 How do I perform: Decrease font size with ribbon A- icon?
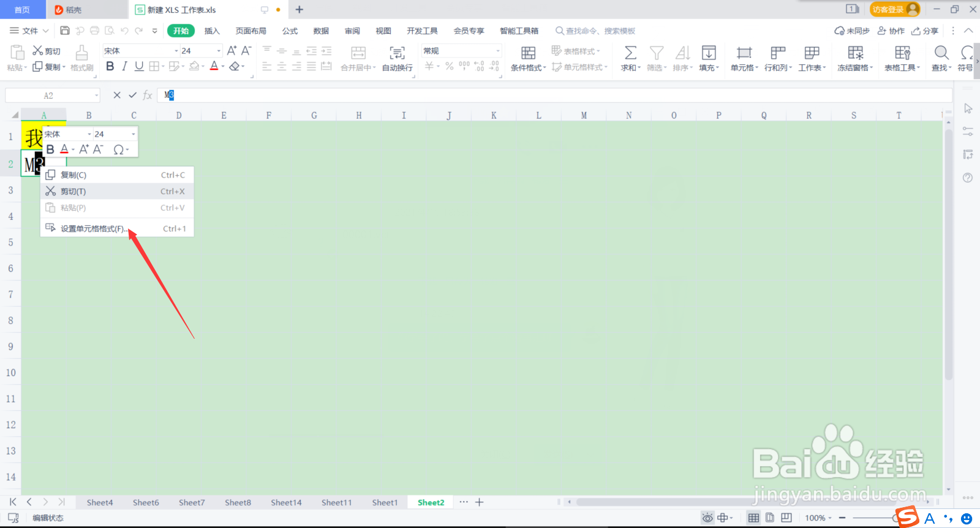246,51
